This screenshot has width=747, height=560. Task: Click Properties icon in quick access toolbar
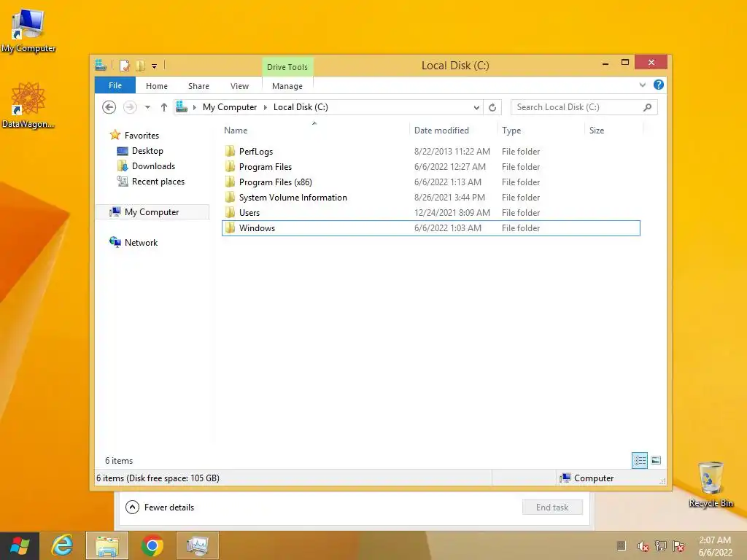click(x=124, y=66)
